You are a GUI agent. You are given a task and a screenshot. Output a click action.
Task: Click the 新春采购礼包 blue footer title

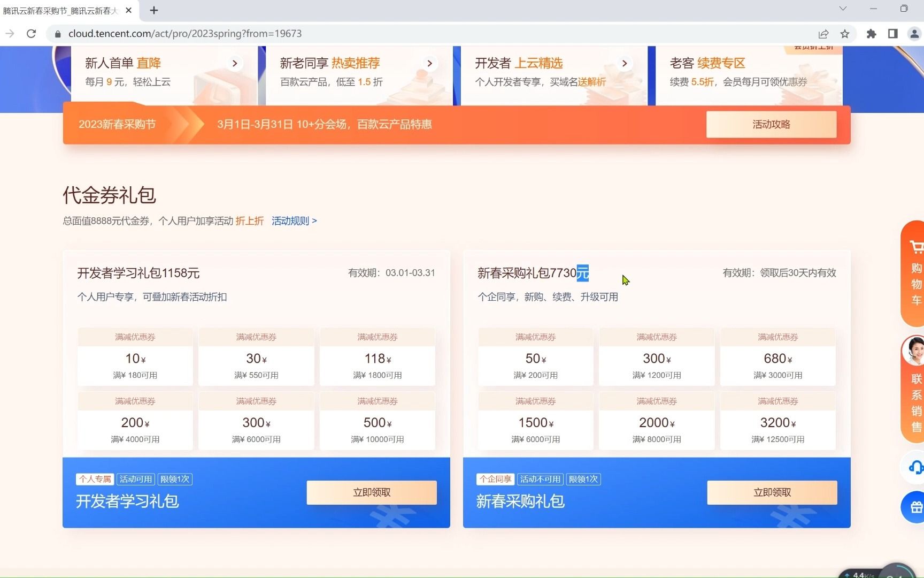click(520, 501)
